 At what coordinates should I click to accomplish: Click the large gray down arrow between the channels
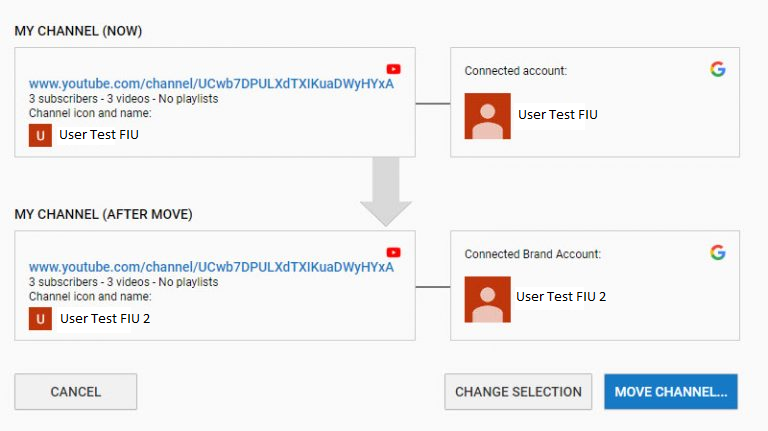click(x=386, y=192)
